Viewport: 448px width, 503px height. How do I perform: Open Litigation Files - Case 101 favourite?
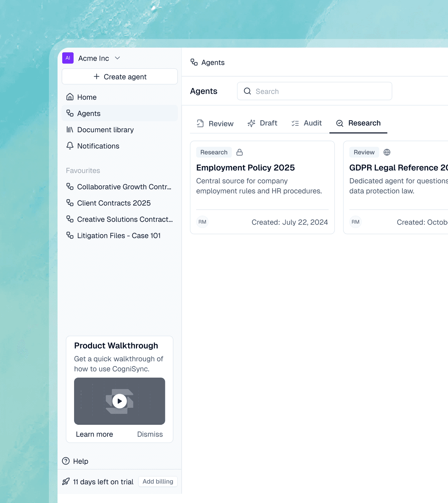point(120,236)
